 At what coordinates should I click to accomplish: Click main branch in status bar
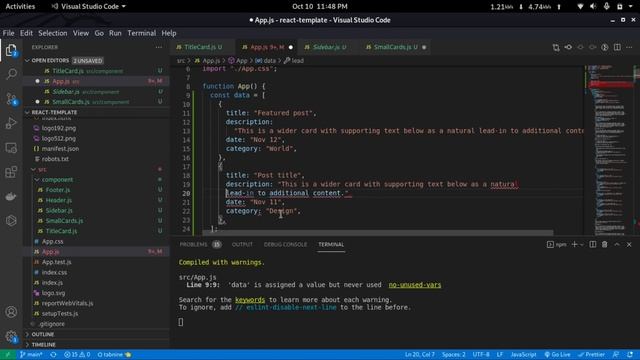coord(31,355)
